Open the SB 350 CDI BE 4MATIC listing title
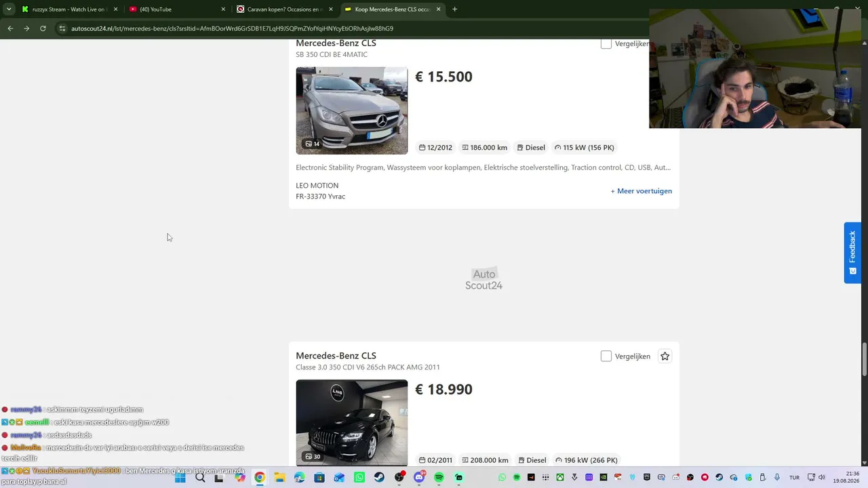The height and width of the screenshot is (488, 868). pyautogui.click(x=332, y=54)
